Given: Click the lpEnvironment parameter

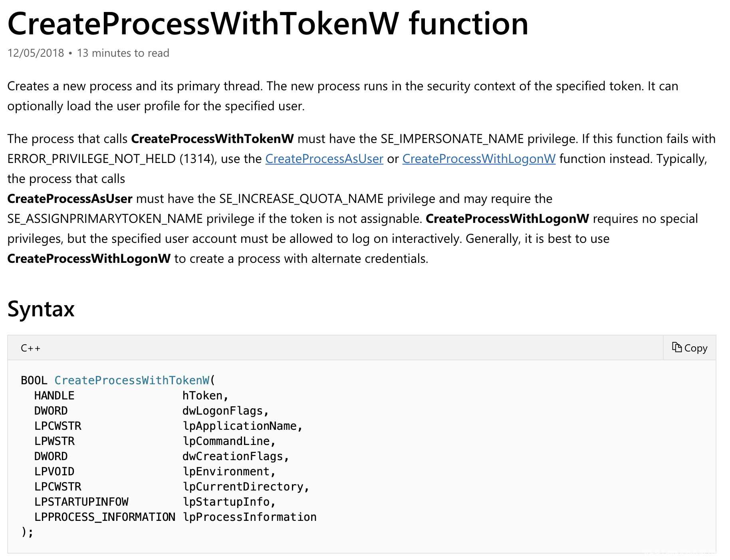Looking at the screenshot, I should coord(226,471).
